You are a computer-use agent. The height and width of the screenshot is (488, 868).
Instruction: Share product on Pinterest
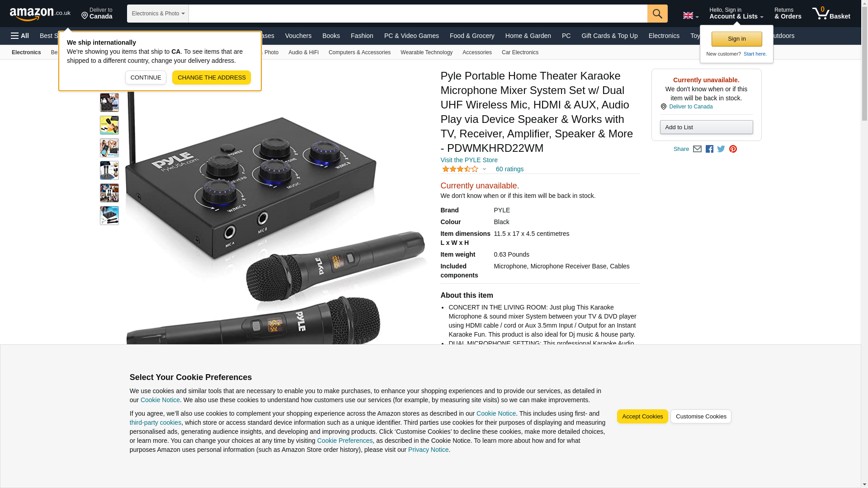[733, 149]
